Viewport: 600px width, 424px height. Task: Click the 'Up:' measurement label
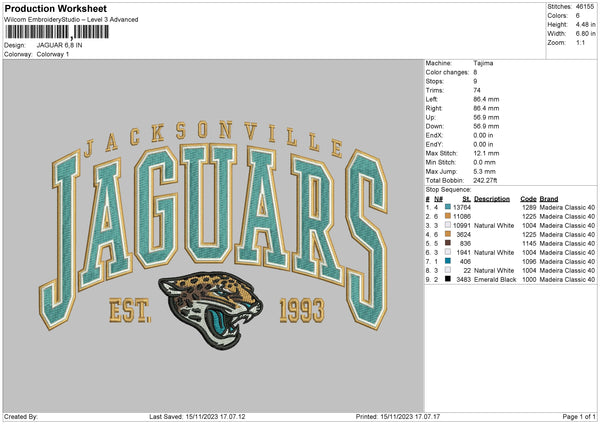[430, 117]
